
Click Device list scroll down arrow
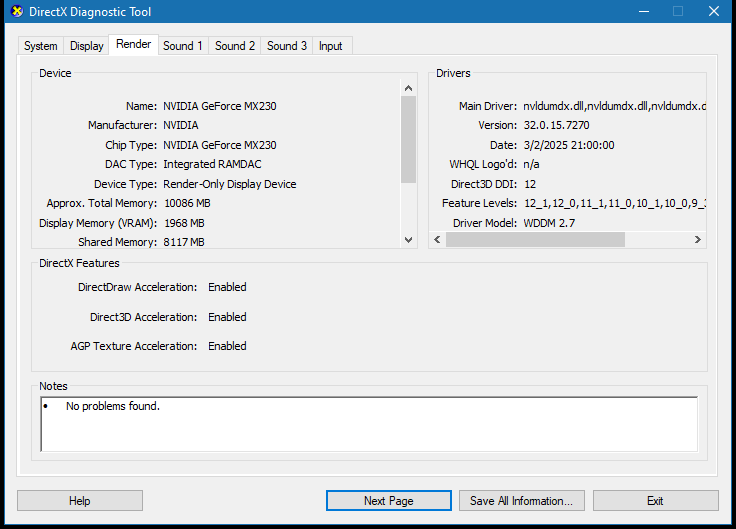pyautogui.click(x=408, y=240)
